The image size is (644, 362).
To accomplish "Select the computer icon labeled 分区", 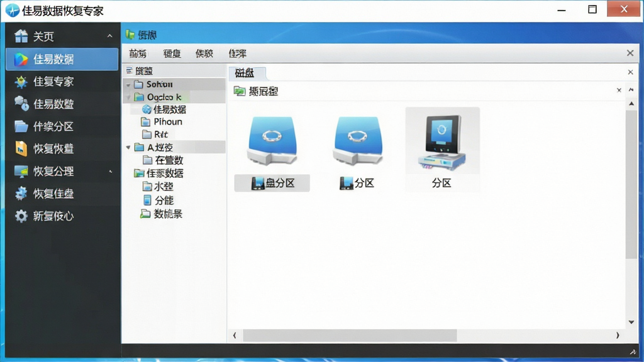I will coord(442,150).
